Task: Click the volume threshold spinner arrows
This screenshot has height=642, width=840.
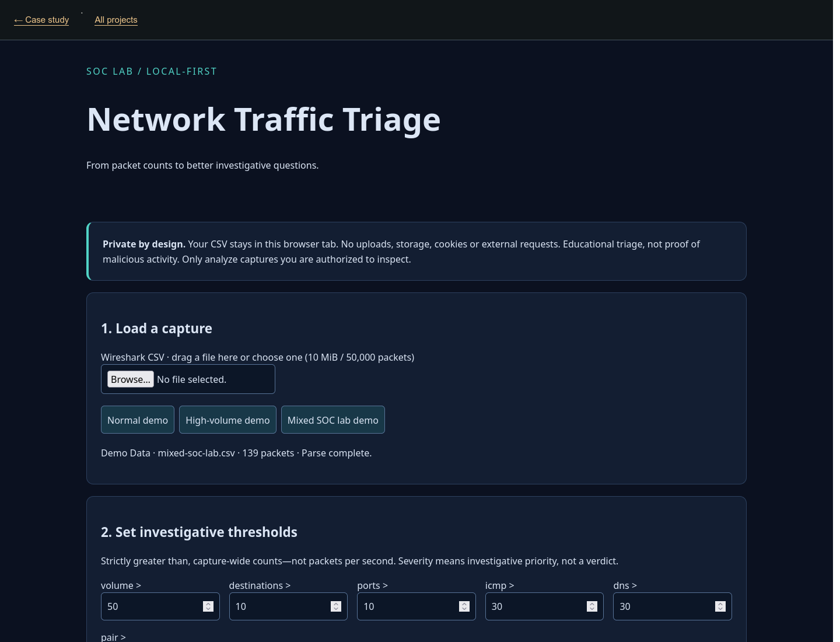Action: 208,606
